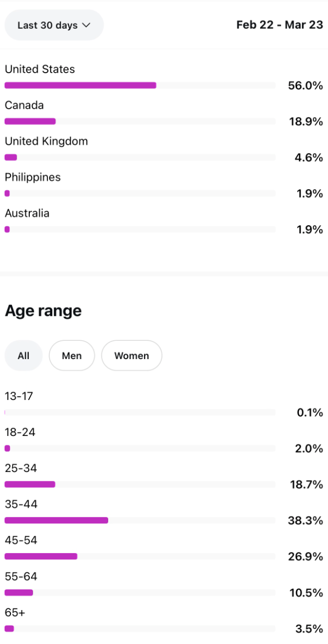Viewport: 328px width, 644px height.
Task: Click the Age range heading
Action: [43, 311]
